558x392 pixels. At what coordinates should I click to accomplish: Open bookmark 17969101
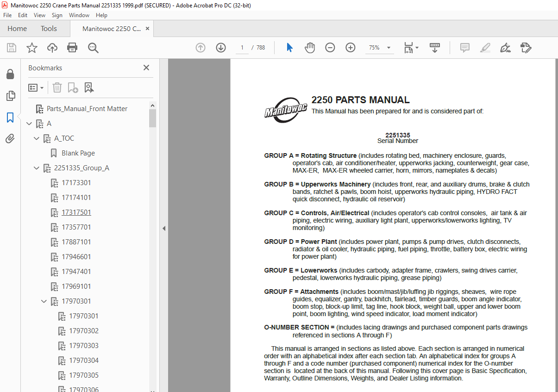[76, 286]
